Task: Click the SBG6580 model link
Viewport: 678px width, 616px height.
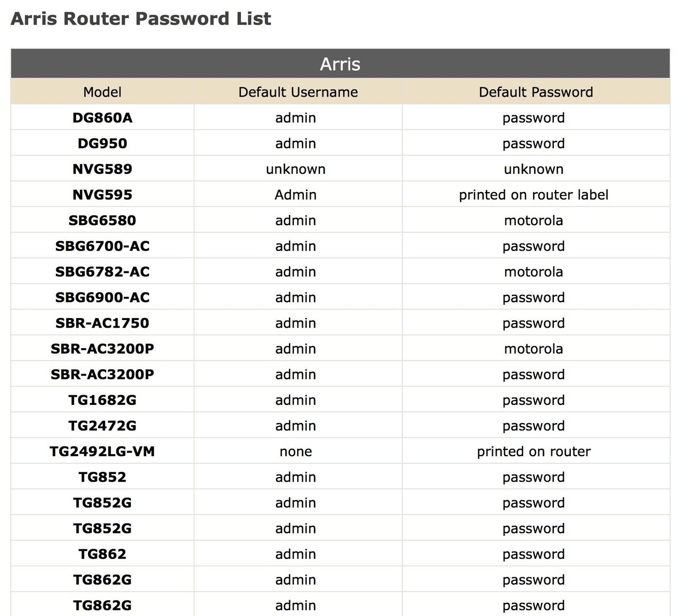Action: [x=102, y=220]
